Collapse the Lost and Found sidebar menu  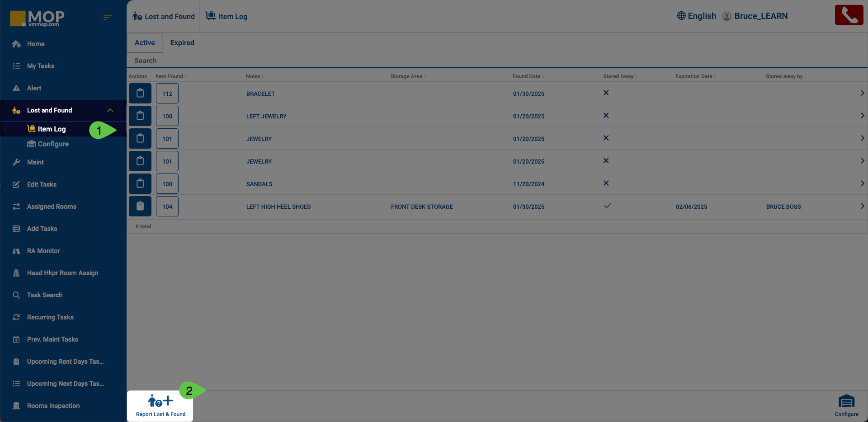pyautogui.click(x=110, y=110)
